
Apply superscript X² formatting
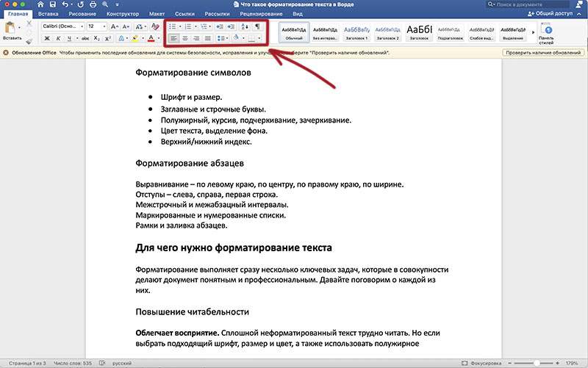(x=108, y=38)
